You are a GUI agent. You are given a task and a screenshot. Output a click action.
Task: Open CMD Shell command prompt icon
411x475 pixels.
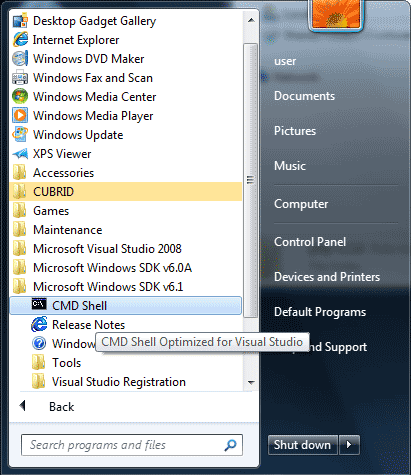click(39, 304)
